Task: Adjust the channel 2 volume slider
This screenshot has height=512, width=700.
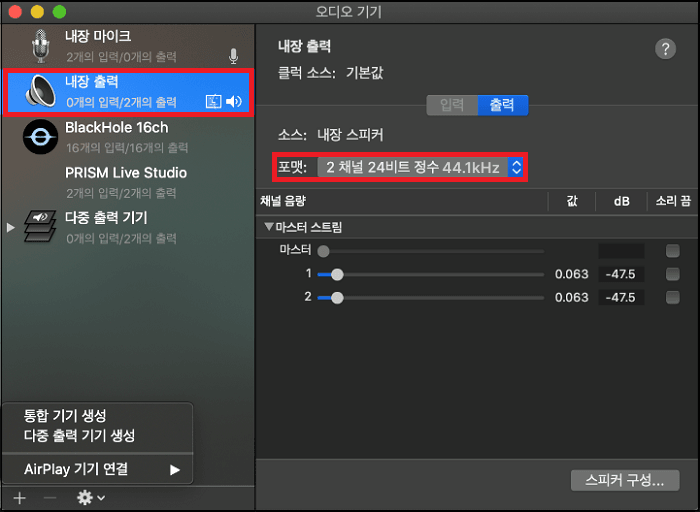Action: click(x=430, y=297)
